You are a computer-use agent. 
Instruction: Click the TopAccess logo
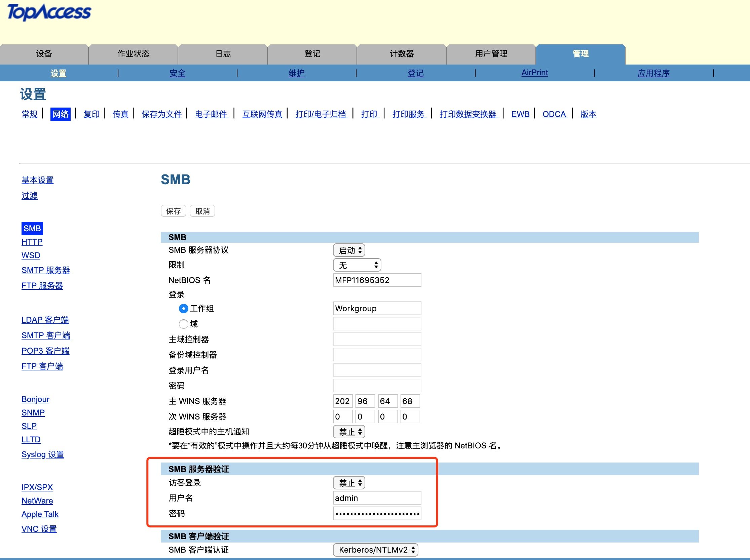(49, 12)
